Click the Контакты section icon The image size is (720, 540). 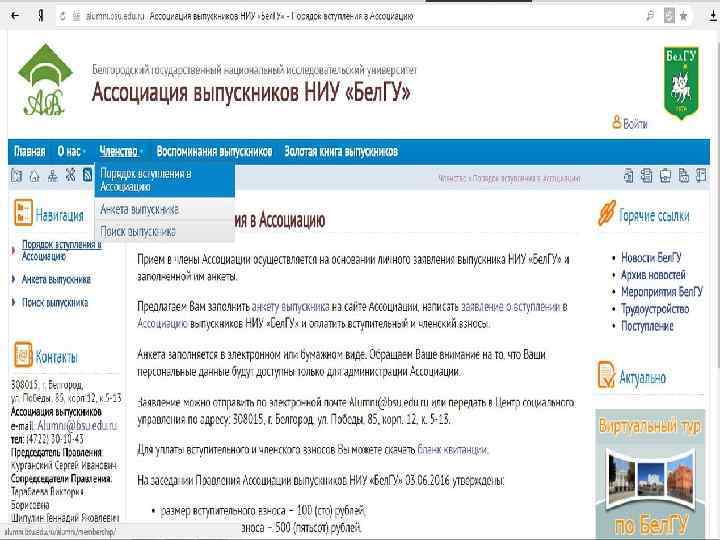point(23,354)
